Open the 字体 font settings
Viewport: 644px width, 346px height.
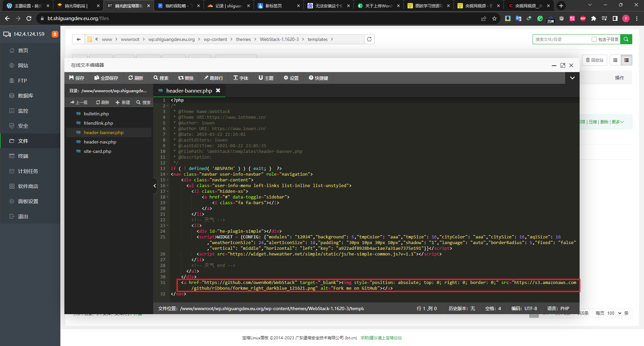241,78
